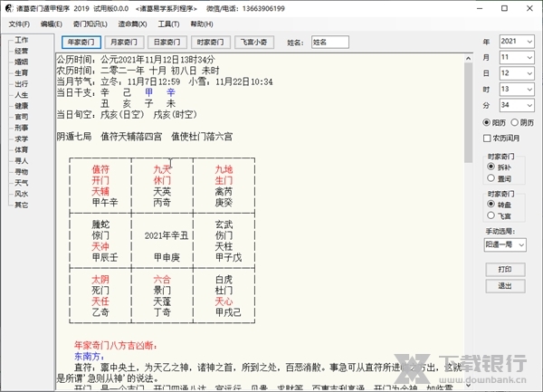Click 2021年辛丑 in the center palace
543x392 pixels.
167,235
